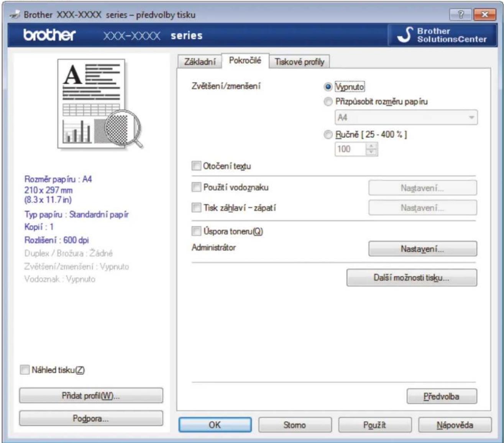Select Ručně [25 - 400 %] radio option
The height and width of the screenshot is (443, 504).
[x=328, y=135]
